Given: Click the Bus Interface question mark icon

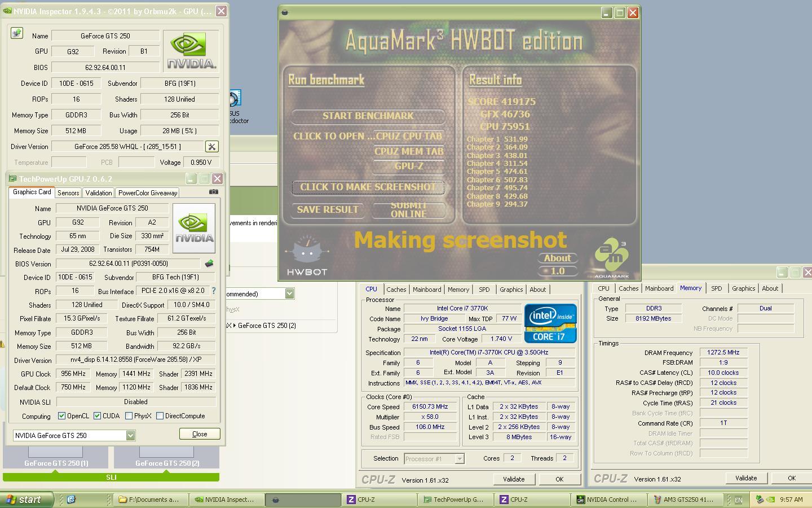Looking at the screenshot, I should point(213,291).
